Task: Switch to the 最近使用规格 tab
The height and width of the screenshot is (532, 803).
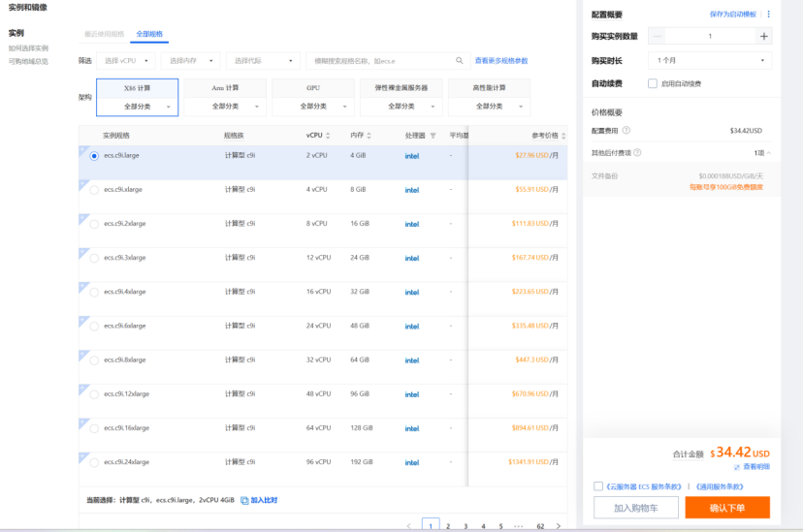Action: (x=104, y=34)
